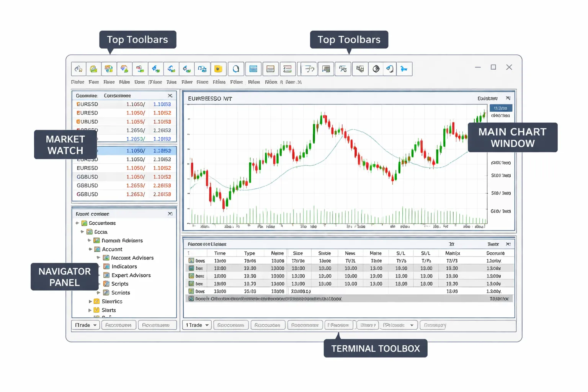Open the greyed dropdown in terminal tab row
The image size is (588, 392).
[399, 325]
